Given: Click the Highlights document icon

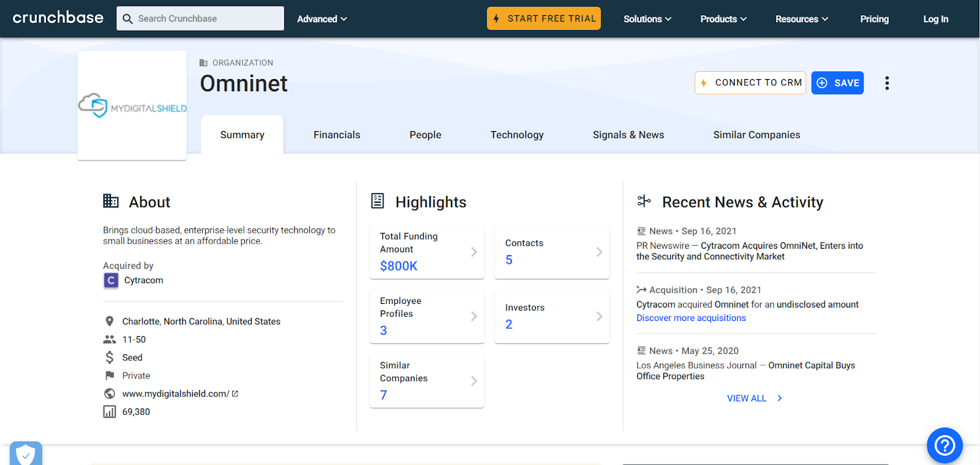Looking at the screenshot, I should pyautogui.click(x=378, y=201).
